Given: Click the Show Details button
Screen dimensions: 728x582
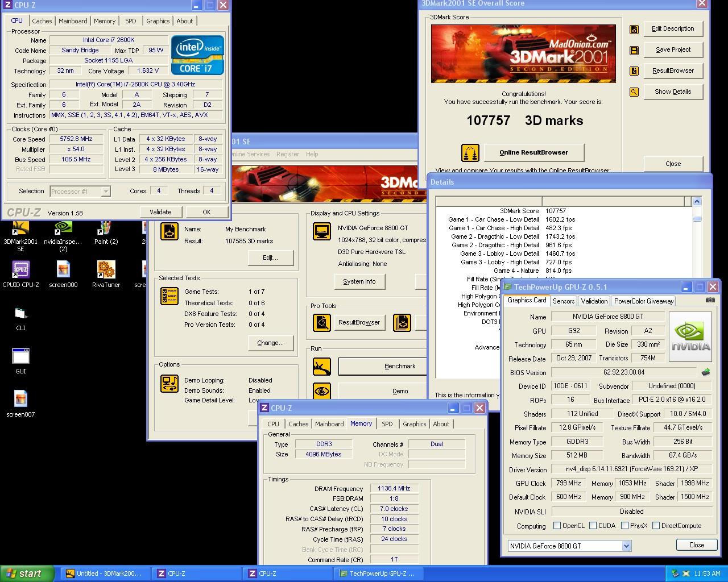Looking at the screenshot, I should tap(673, 92).
